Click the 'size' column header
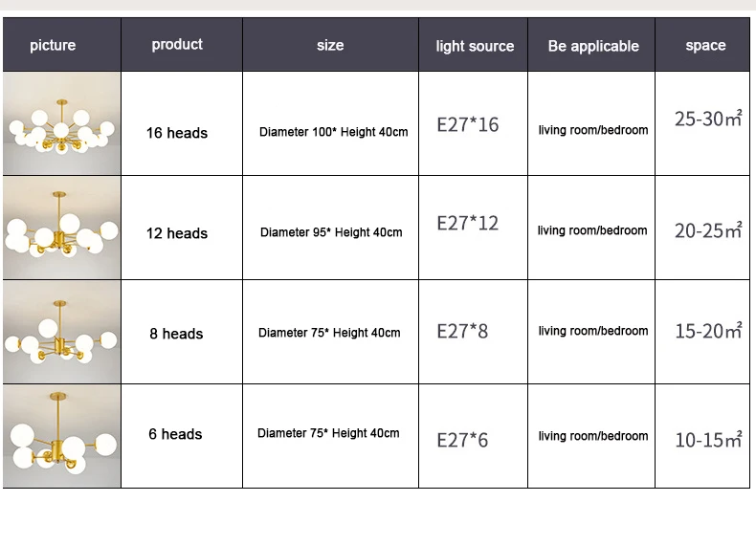Screen dimensions: 756x545 click(x=331, y=45)
